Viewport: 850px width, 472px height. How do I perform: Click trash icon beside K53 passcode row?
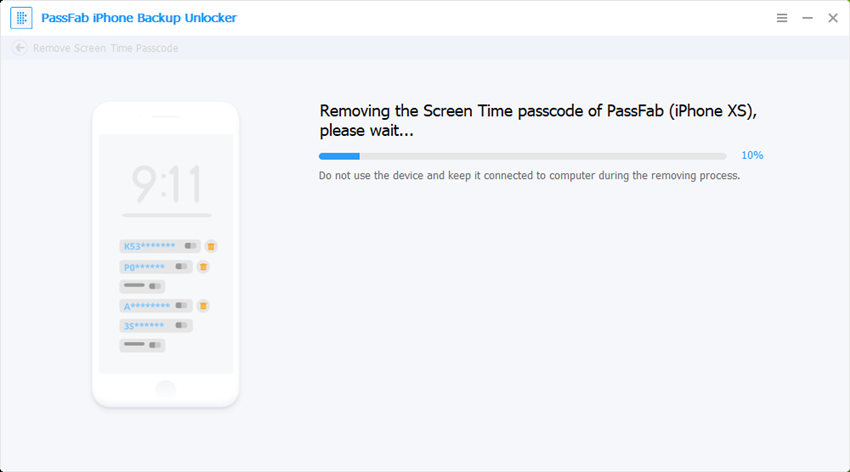(x=211, y=246)
